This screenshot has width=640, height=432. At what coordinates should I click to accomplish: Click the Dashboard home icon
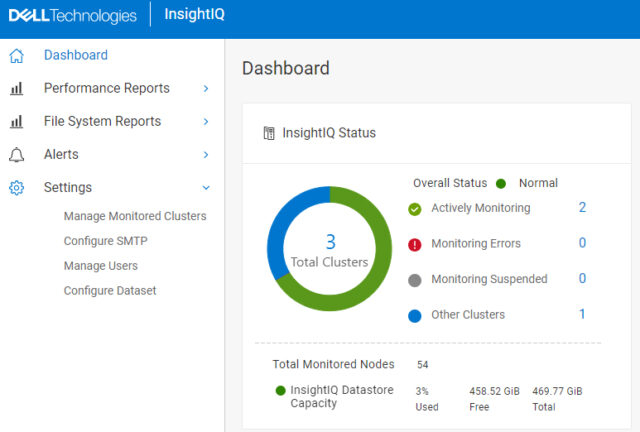pyautogui.click(x=17, y=56)
